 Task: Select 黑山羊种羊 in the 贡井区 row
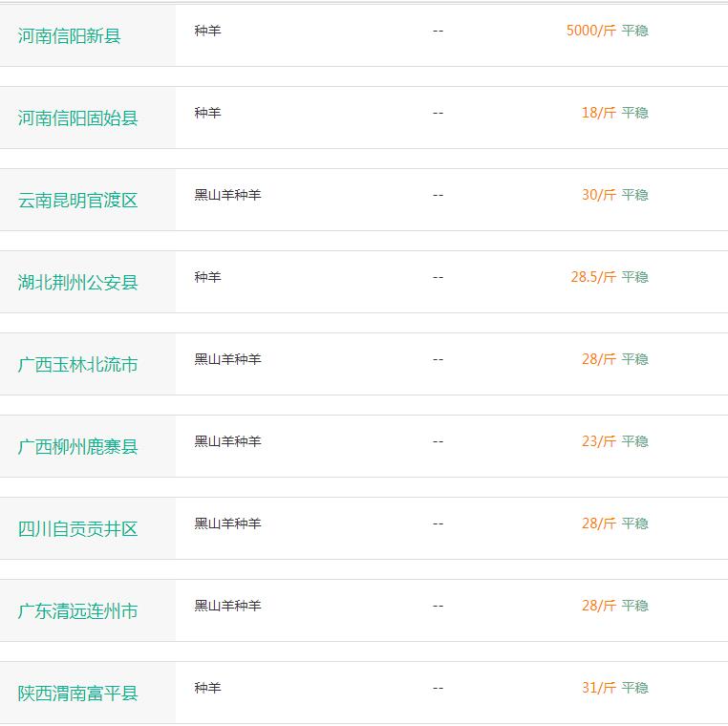pyautogui.click(x=227, y=523)
